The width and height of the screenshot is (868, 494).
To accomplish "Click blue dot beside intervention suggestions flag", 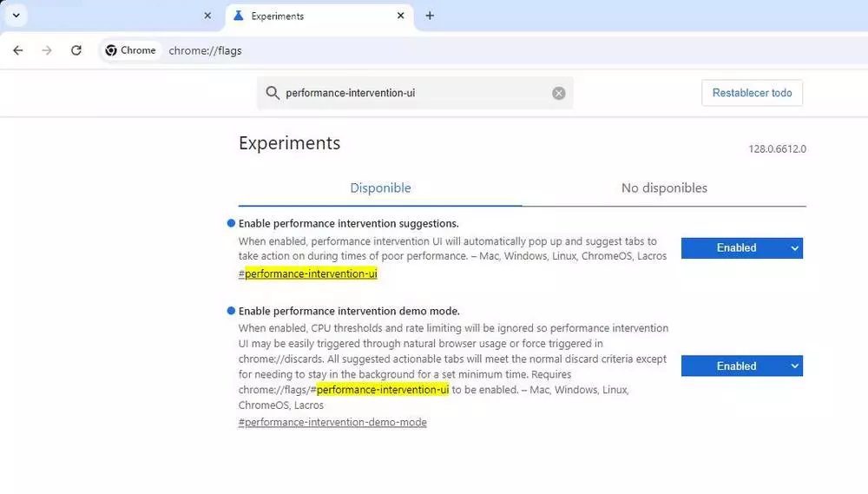I will point(231,223).
